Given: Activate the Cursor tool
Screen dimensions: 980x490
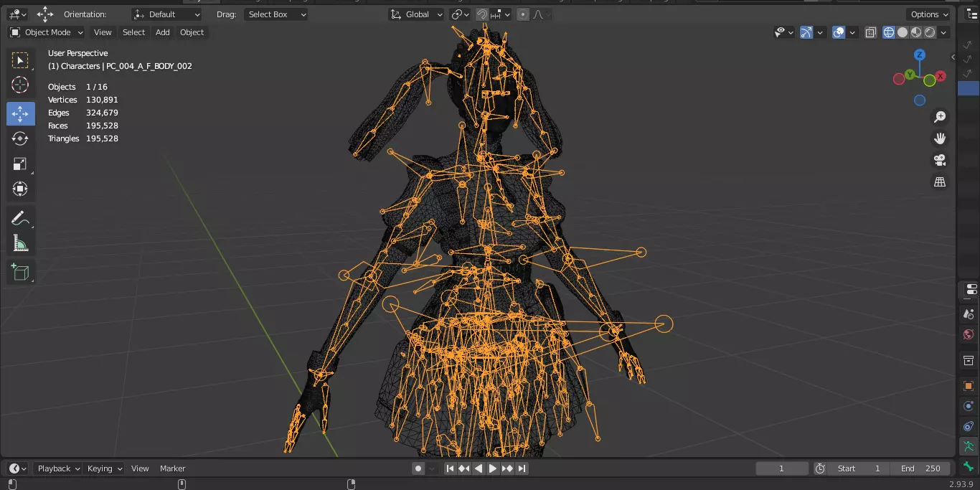Looking at the screenshot, I should tap(20, 85).
